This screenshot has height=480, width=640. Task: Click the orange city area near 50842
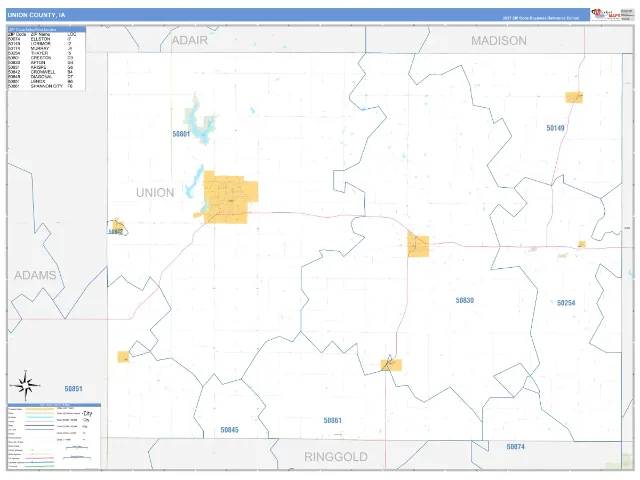(x=118, y=225)
